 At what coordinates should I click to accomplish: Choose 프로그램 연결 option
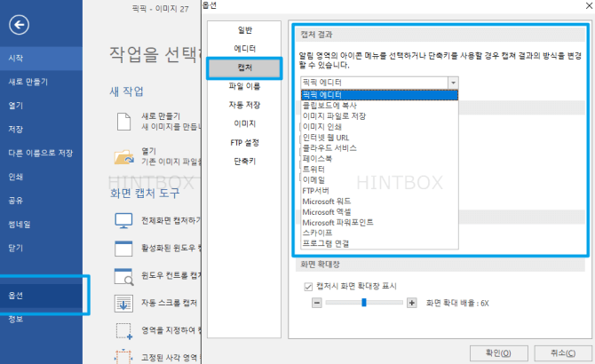coord(379,243)
